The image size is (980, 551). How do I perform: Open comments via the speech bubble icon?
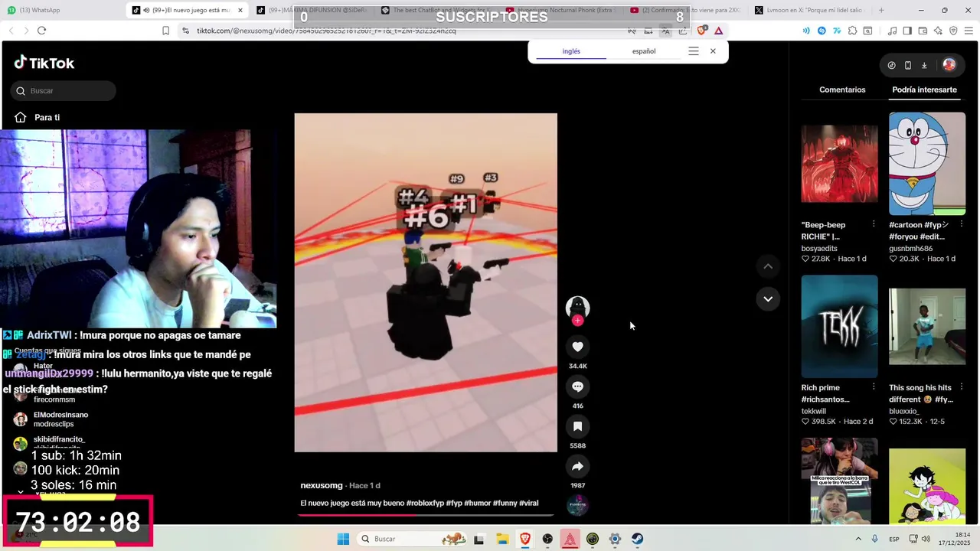click(x=577, y=386)
